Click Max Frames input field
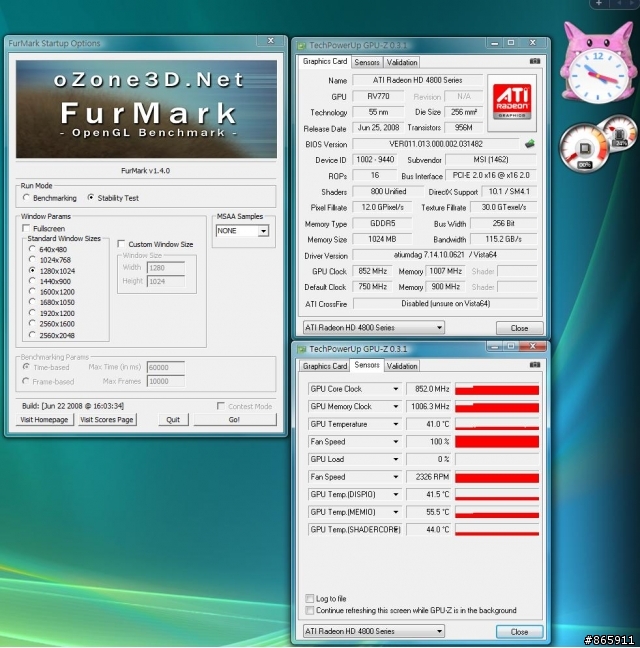640x648 pixels. 166,381
